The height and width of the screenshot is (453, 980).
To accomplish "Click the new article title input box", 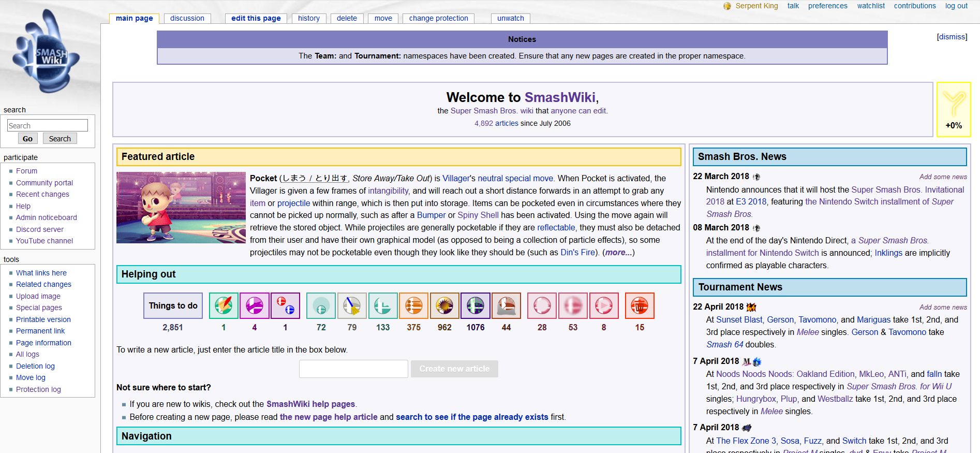I will click(x=353, y=369).
